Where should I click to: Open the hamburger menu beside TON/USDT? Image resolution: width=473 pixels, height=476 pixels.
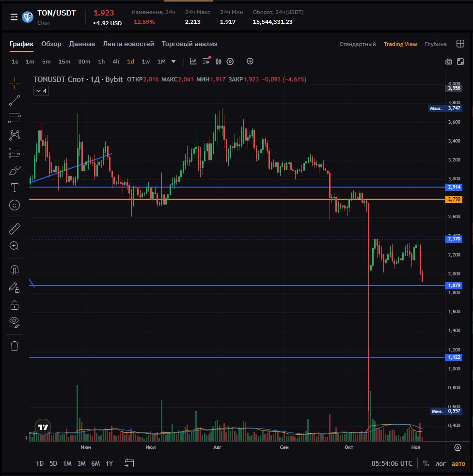pyautogui.click(x=14, y=17)
